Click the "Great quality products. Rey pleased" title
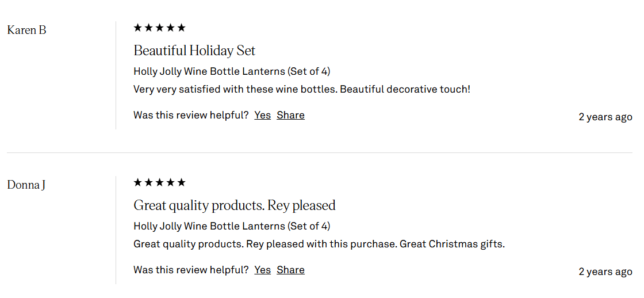This screenshot has width=644, height=298. [x=234, y=205]
